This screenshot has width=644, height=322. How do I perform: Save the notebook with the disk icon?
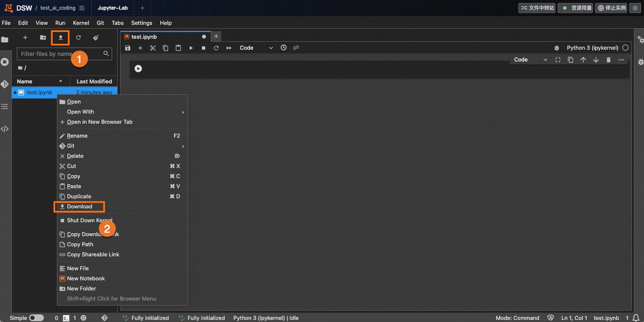(x=128, y=48)
